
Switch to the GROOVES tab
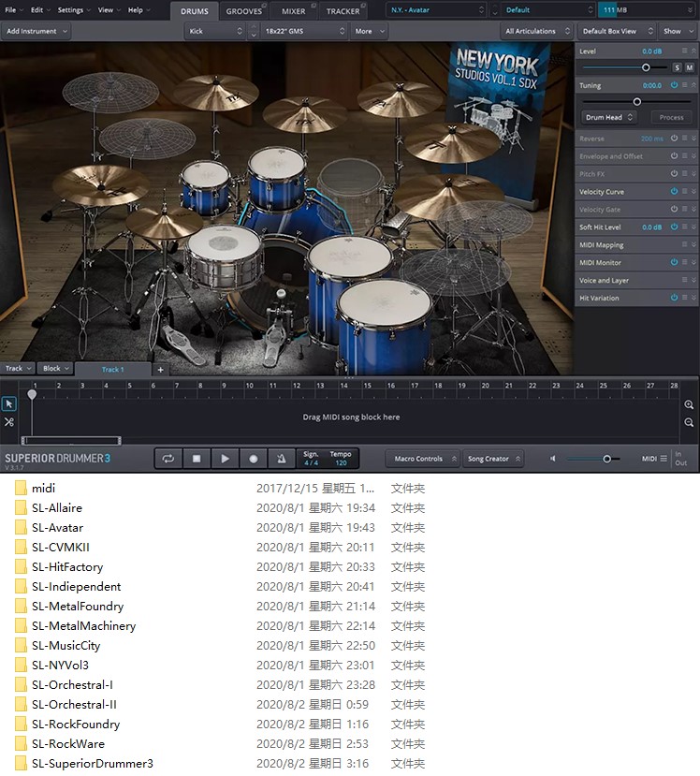244,11
